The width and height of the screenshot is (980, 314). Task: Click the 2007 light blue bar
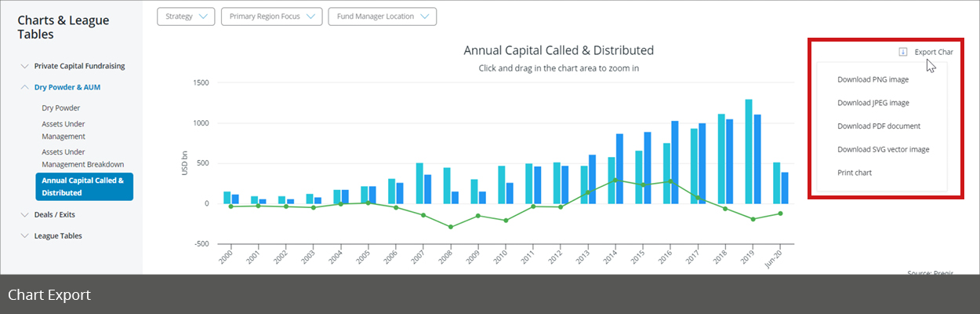[419, 184]
